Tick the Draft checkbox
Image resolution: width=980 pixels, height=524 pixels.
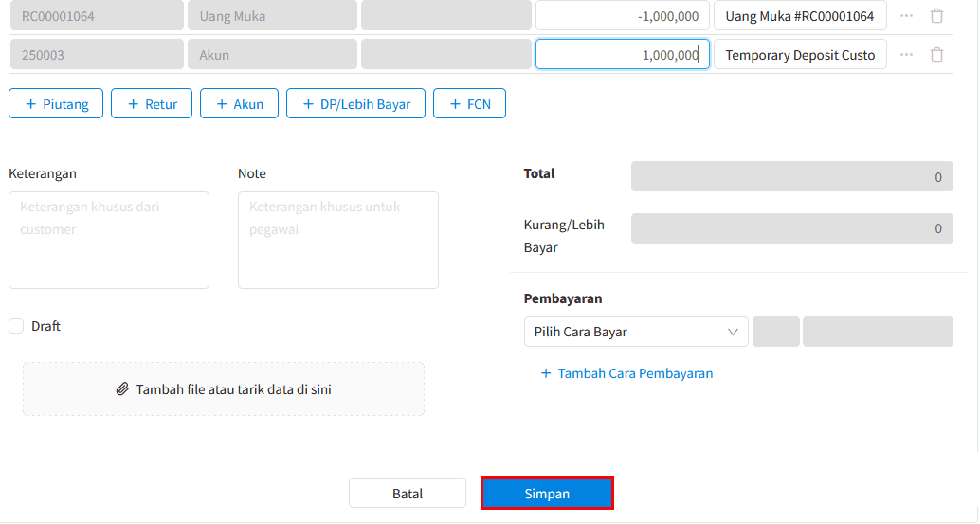click(x=16, y=326)
